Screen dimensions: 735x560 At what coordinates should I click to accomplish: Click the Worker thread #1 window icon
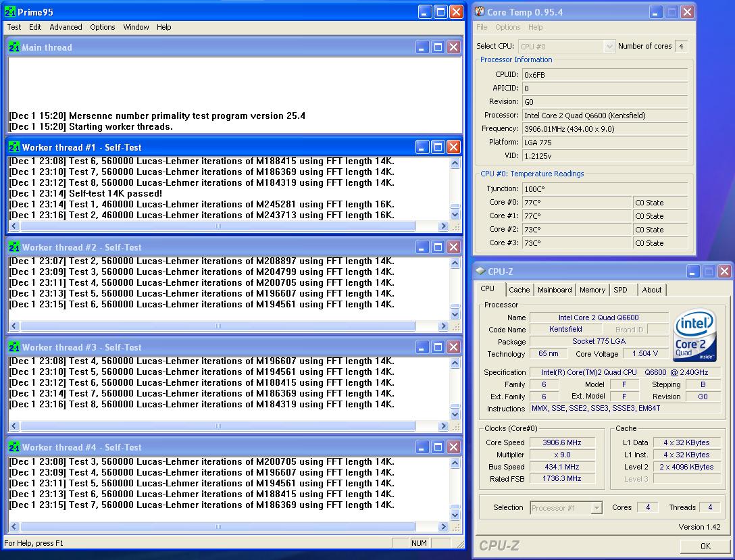14,147
